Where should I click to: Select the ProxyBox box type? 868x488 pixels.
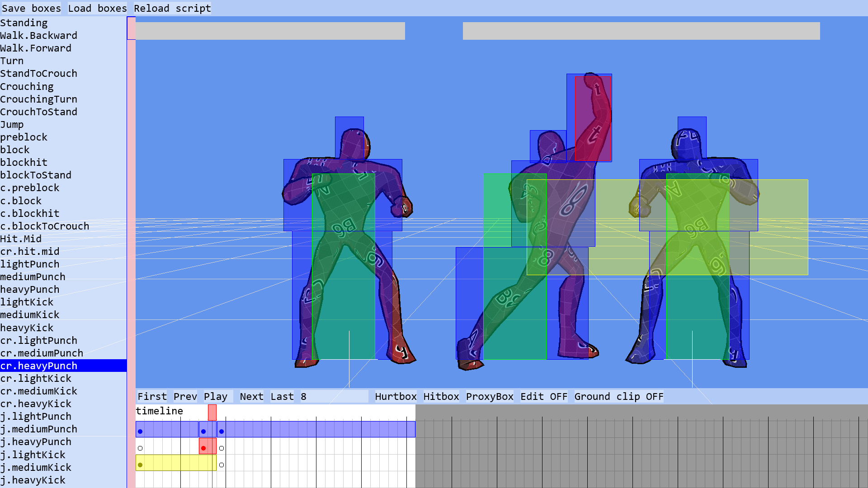pos(490,396)
